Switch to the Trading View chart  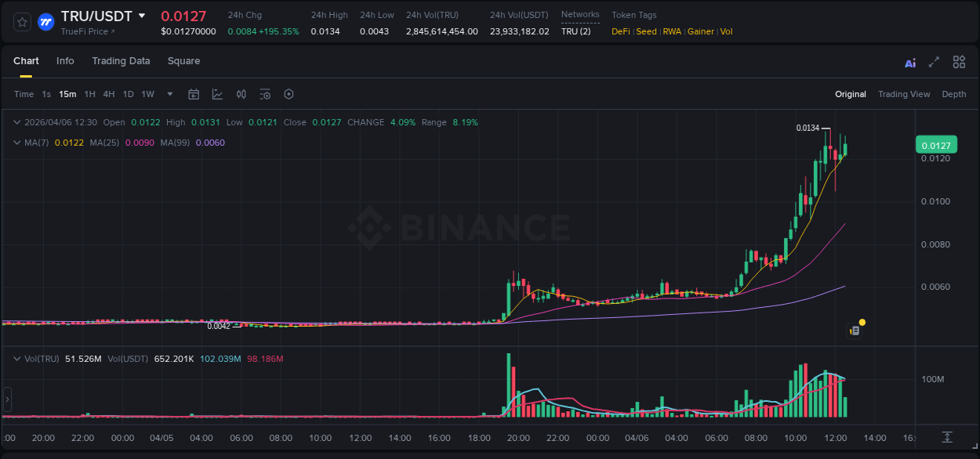pos(904,94)
